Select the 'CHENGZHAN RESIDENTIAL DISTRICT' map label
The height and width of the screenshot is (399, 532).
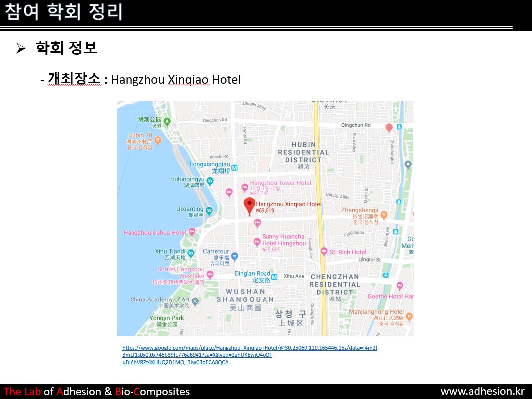pyautogui.click(x=335, y=285)
